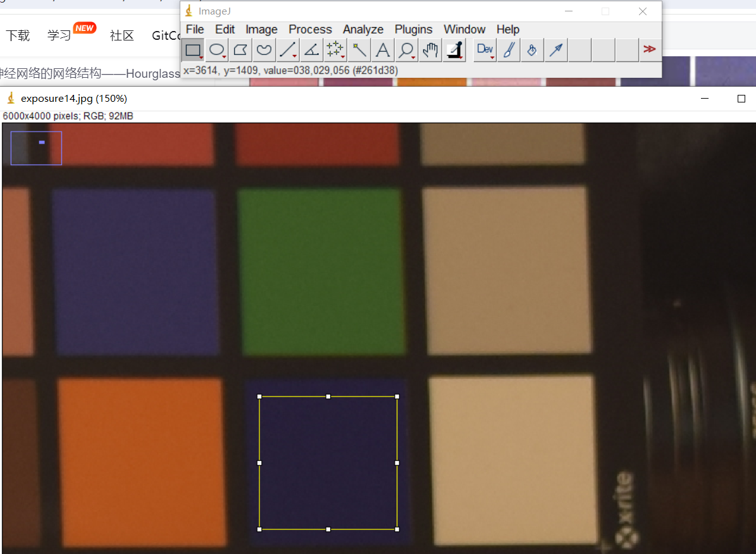Click the top-middle handle of the yellow selection
Viewport: 756px width, 554px height.
(328, 397)
